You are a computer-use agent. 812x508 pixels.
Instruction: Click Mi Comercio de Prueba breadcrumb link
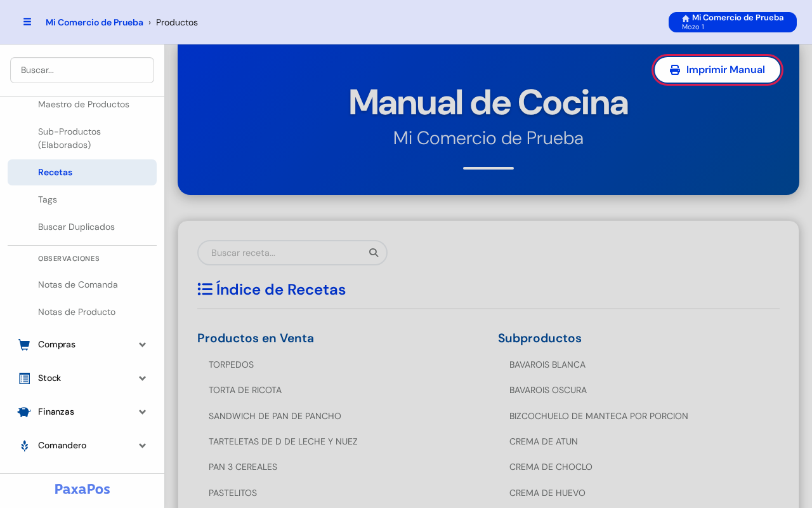95,22
